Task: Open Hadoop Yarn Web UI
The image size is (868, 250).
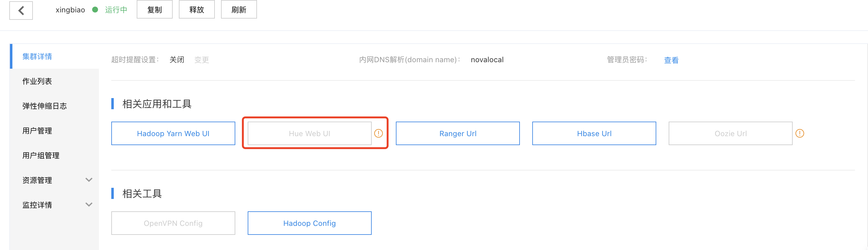Action: 173,133
